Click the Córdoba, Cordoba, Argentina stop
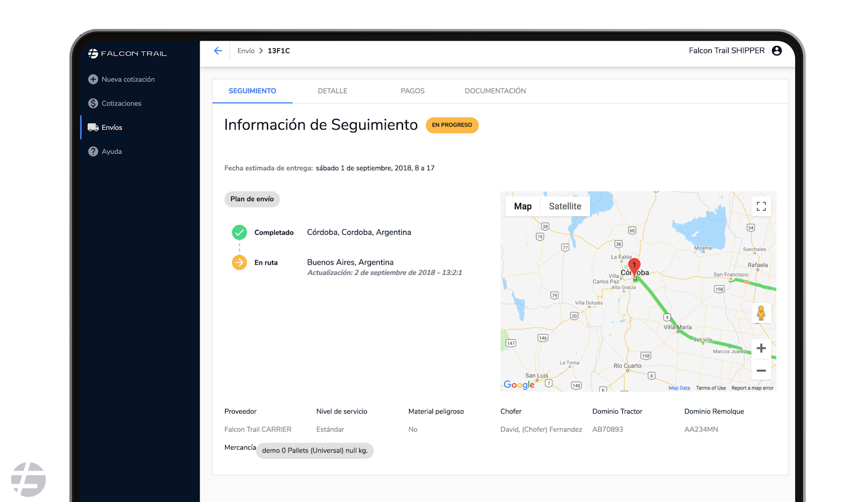 (359, 232)
